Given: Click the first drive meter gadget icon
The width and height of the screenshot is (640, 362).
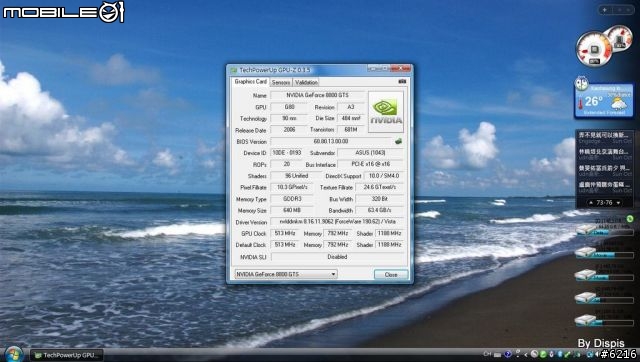Looking at the screenshot, I should tap(586, 230).
